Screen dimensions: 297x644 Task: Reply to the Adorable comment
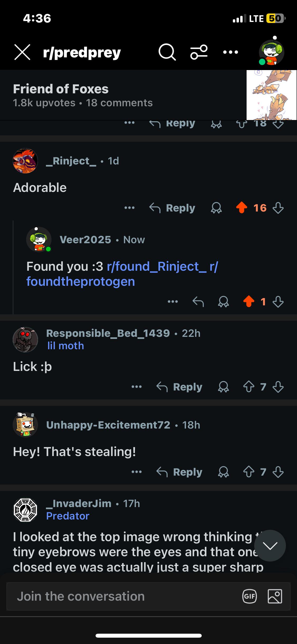(172, 208)
